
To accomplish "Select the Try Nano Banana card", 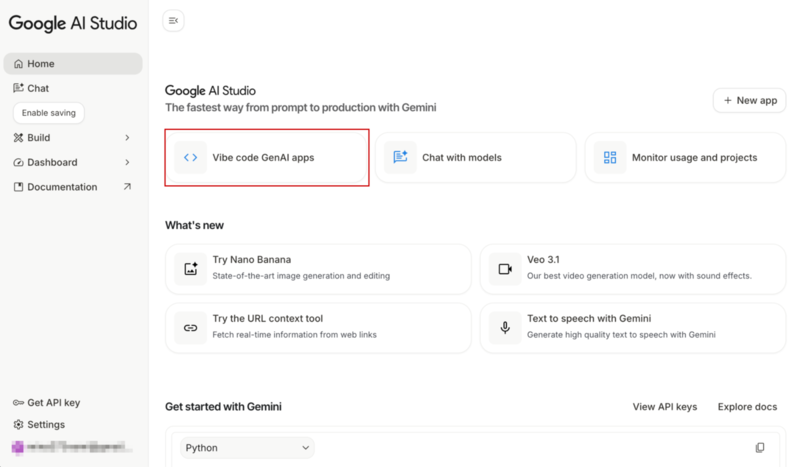I will [318, 269].
